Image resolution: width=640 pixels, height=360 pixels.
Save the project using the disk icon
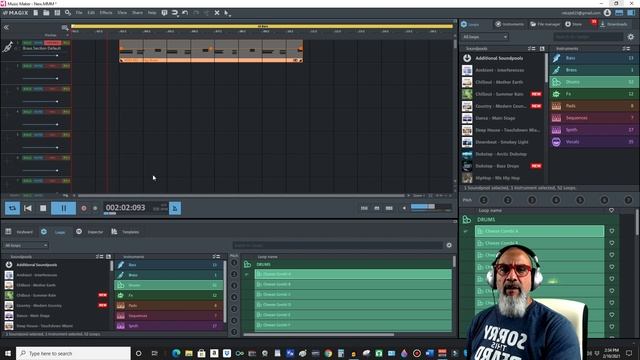(x=57, y=13)
